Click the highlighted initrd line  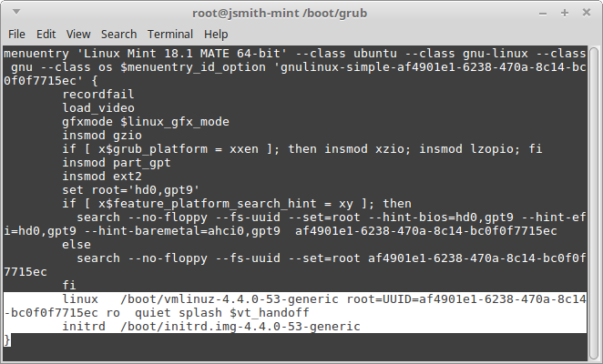(211, 327)
